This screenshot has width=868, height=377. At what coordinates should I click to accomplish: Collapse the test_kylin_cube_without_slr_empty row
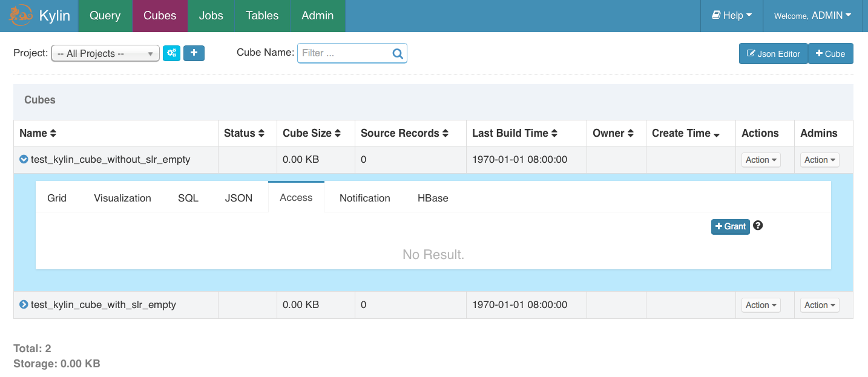coord(24,160)
